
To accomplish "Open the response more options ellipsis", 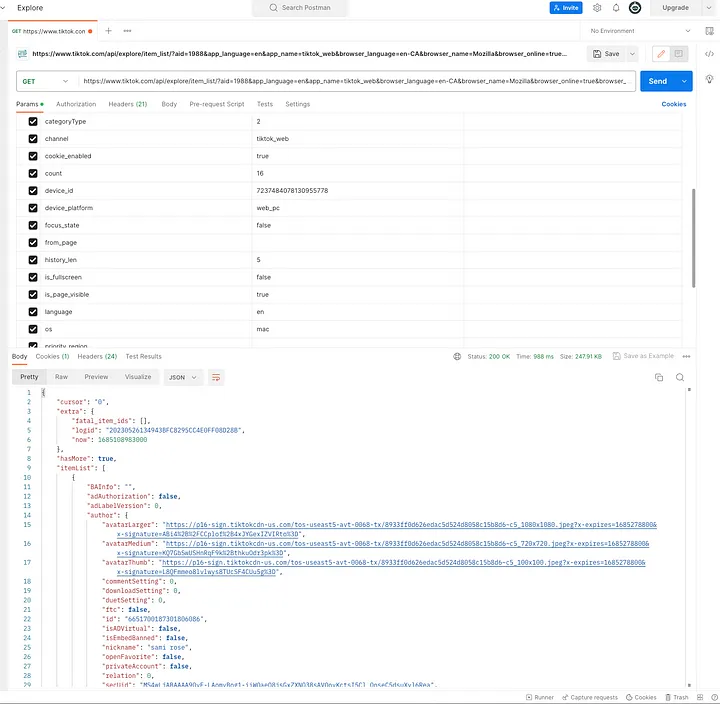I will 686,356.
